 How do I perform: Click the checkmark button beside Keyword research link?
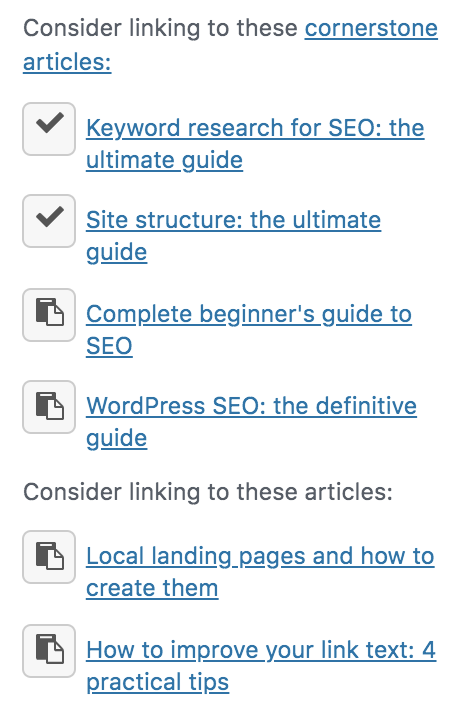point(49,129)
